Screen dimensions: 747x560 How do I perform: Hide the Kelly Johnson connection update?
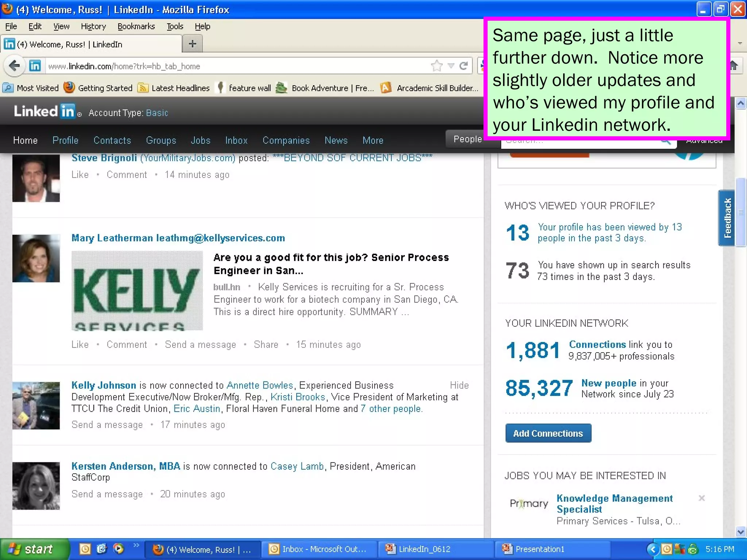(459, 385)
